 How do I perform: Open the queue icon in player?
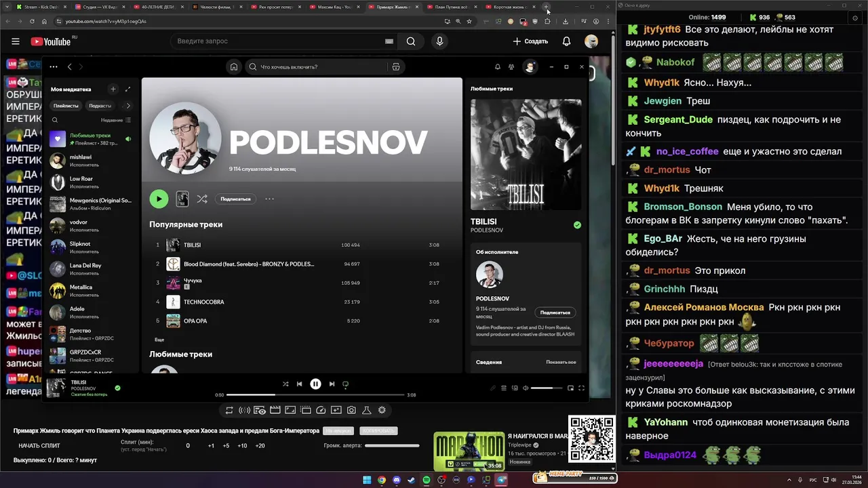tap(504, 388)
